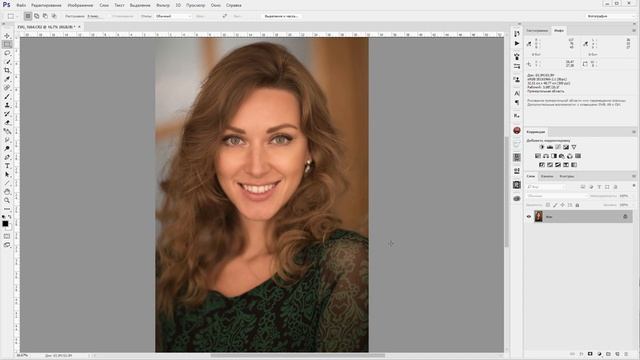
Task: Select the Rectangular Marquee tool
Action: point(7,44)
